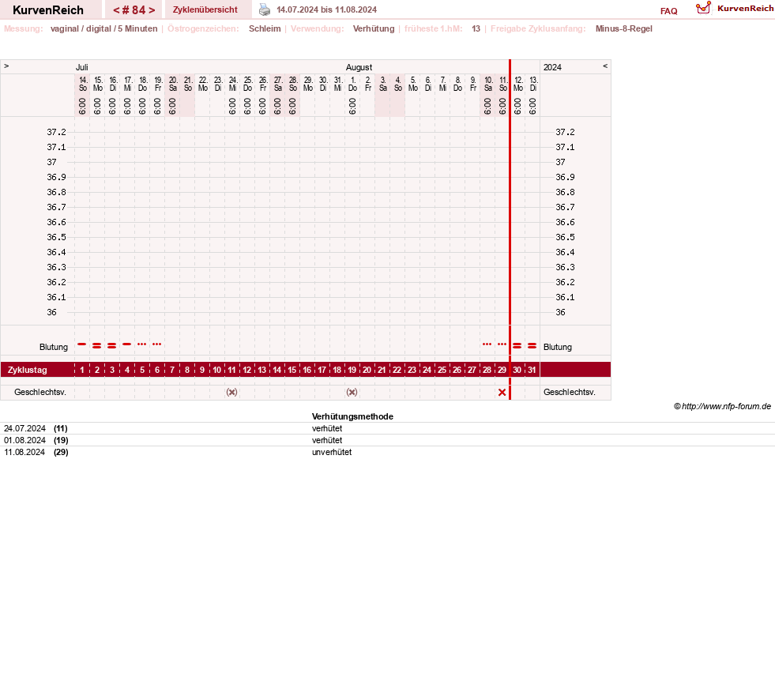Click the 'vaginal / digital / 5 Minuten' value
The height and width of the screenshot is (700, 775).
pos(103,28)
